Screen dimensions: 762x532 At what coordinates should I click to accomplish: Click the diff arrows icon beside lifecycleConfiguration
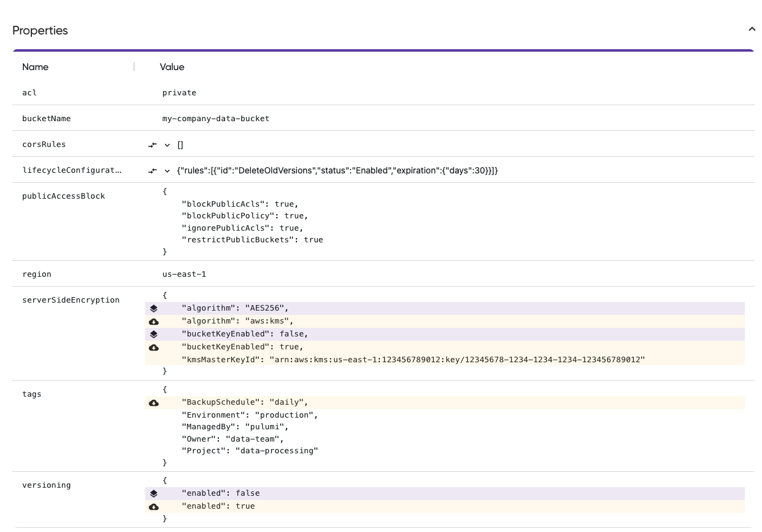153,171
